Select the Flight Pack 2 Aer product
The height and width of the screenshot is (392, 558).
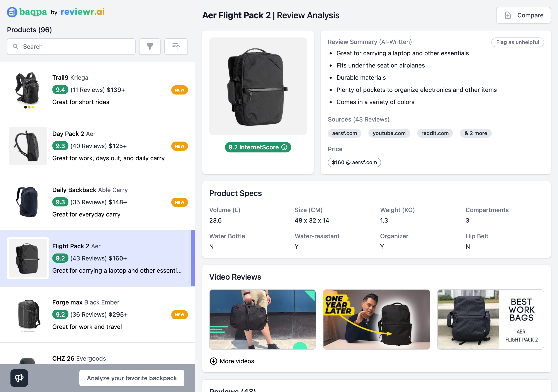pyautogui.click(x=97, y=258)
